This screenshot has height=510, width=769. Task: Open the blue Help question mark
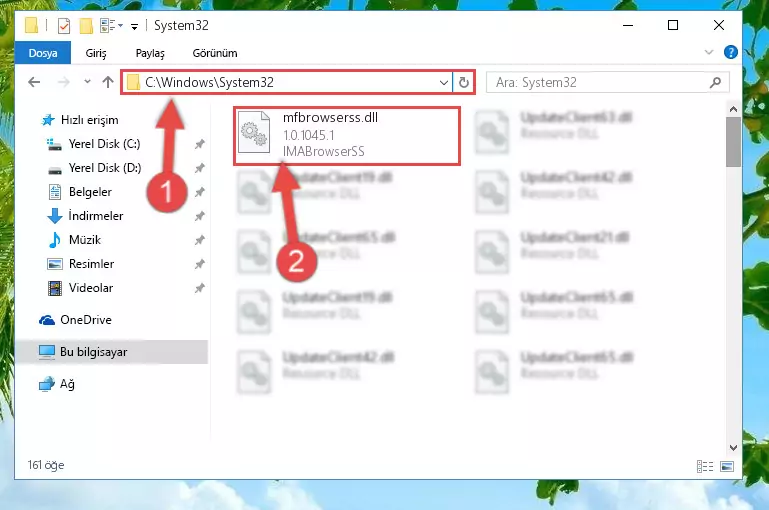point(731,52)
